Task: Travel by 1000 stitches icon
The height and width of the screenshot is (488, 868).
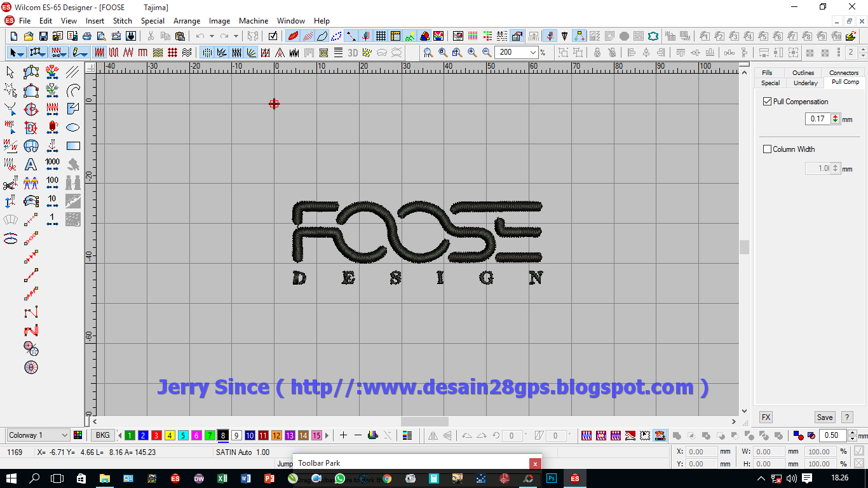Action: (x=52, y=165)
